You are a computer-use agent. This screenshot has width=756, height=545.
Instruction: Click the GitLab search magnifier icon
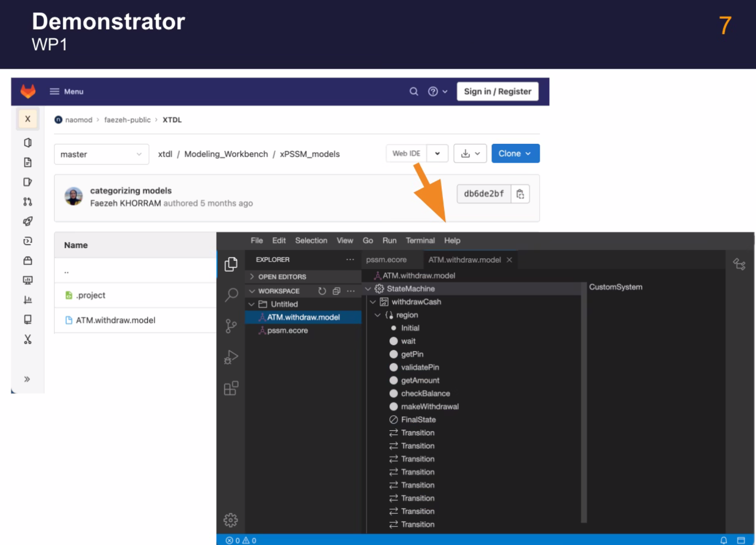pyautogui.click(x=413, y=91)
